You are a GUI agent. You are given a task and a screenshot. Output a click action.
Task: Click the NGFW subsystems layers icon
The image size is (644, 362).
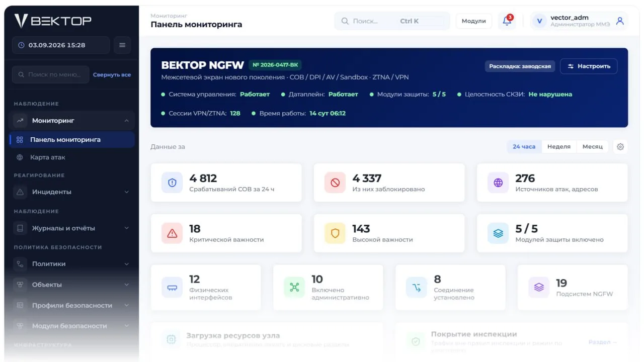click(x=539, y=288)
